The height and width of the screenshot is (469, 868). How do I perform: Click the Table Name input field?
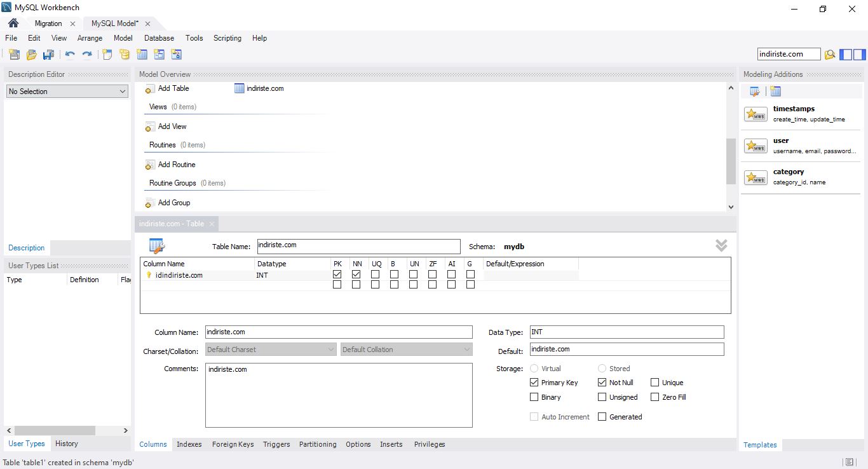point(358,246)
